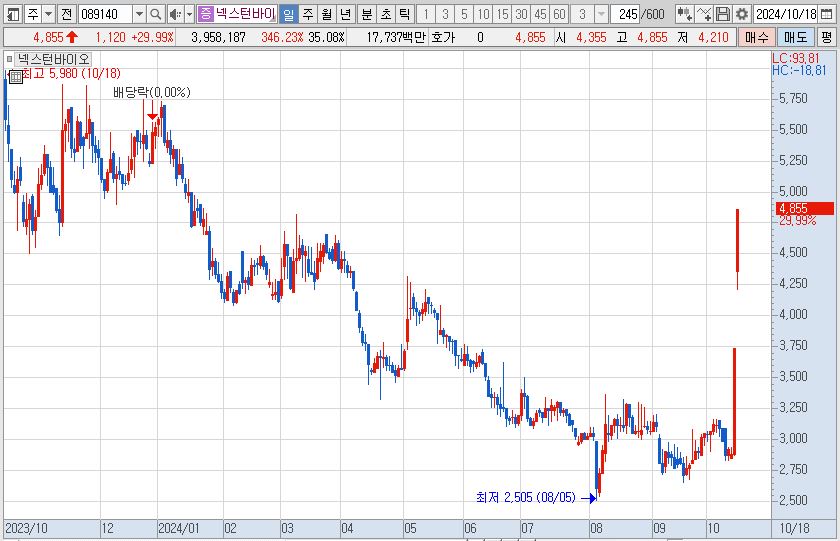Click the HC:-18.81 indicator
Image resolution: width=840 pixels, height=541 pixels.
tap(799, 70)
